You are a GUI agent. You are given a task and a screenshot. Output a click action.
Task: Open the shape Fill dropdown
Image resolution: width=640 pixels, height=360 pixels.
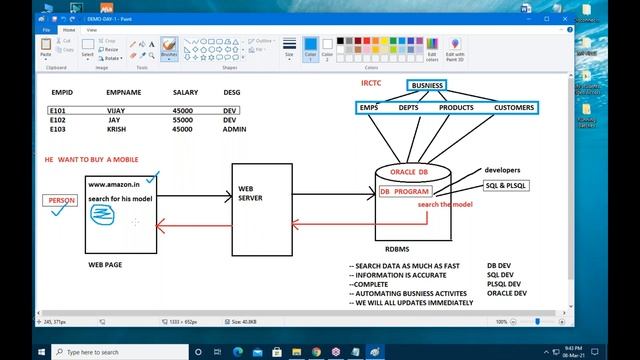pos(257,49)
